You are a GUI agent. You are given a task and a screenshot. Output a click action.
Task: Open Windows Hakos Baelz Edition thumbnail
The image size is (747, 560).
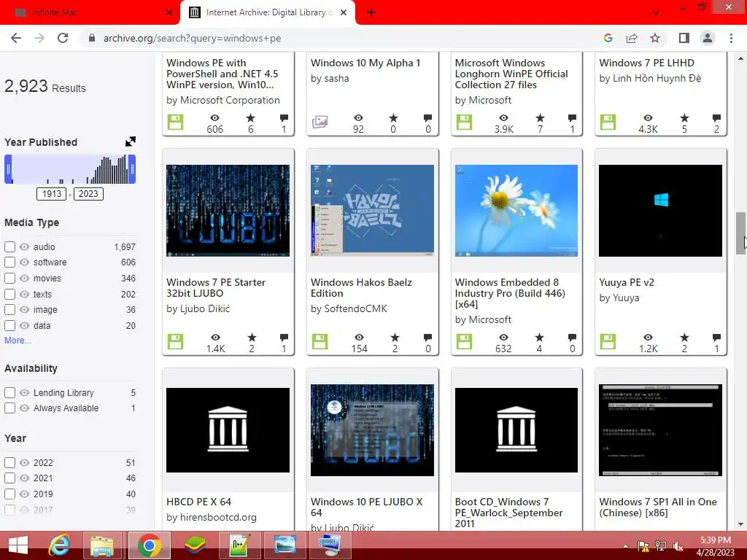(372, 211)
